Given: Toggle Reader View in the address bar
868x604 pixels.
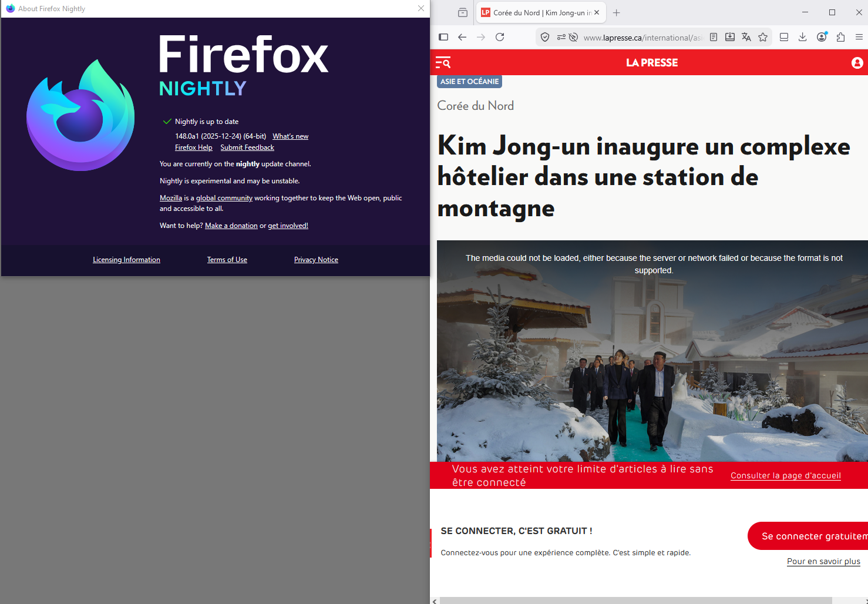Looking at the screenshot, I should (x=714, y=37).
